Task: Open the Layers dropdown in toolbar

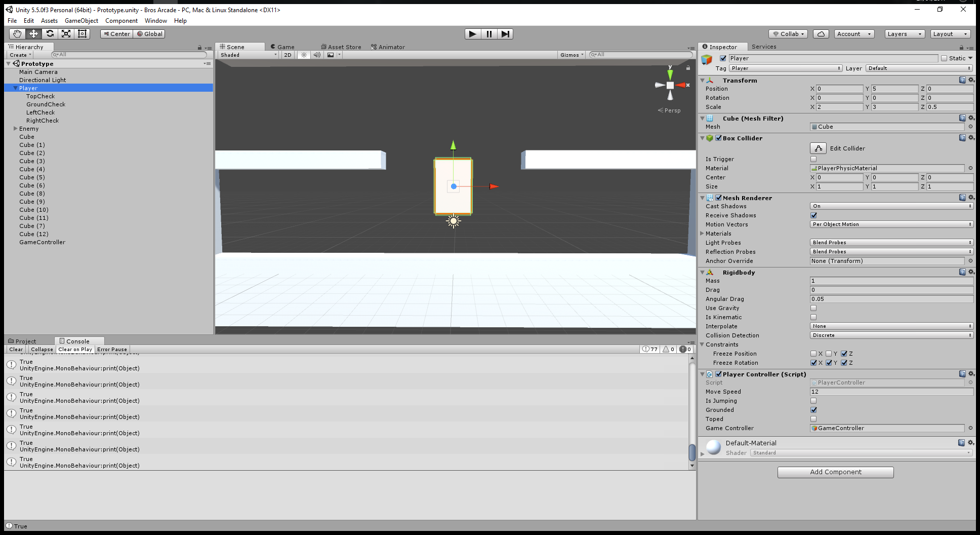Action: click(x=905, y=34)
